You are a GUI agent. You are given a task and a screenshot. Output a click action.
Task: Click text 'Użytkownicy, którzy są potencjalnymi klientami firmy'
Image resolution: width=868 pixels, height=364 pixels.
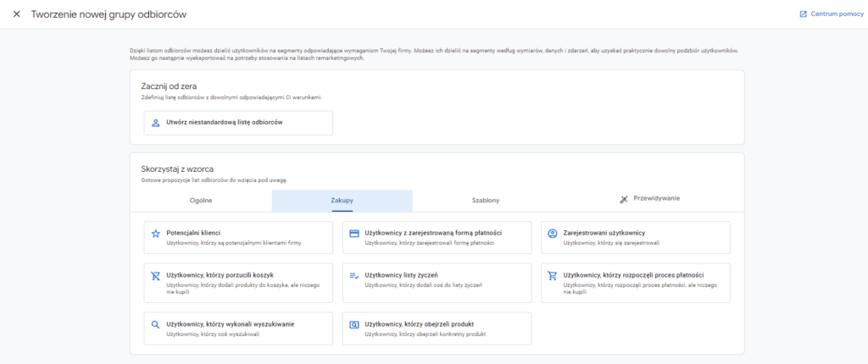(x=233, y=243)
